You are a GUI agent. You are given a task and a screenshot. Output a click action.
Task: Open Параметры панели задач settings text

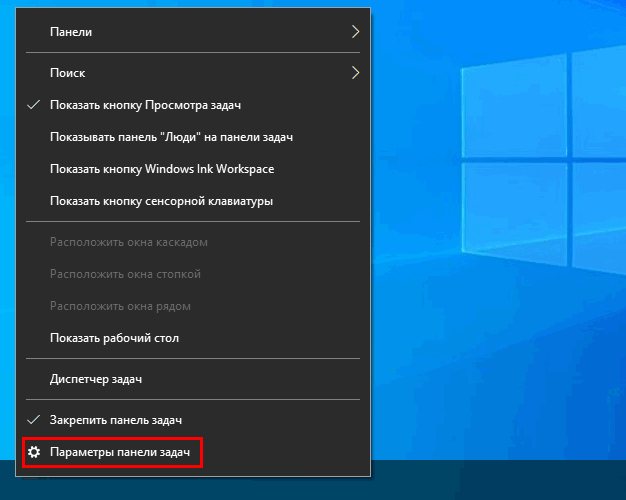119,453
